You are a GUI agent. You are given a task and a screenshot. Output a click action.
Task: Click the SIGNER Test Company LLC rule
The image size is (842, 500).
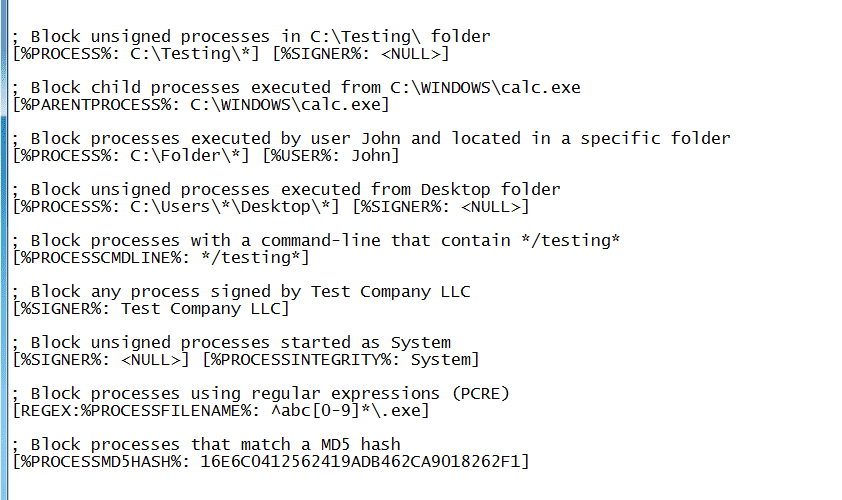[x=151, y=309]
